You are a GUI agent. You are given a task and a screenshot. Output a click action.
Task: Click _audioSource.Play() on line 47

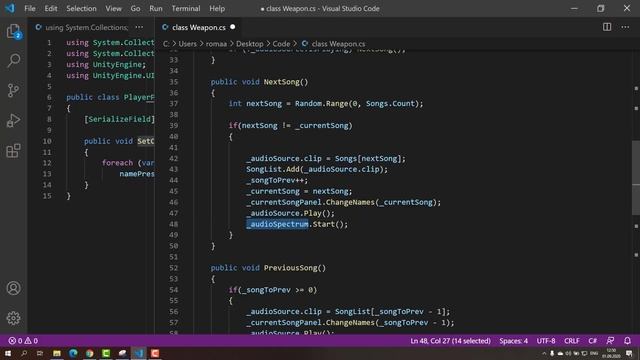click(290, 213)
